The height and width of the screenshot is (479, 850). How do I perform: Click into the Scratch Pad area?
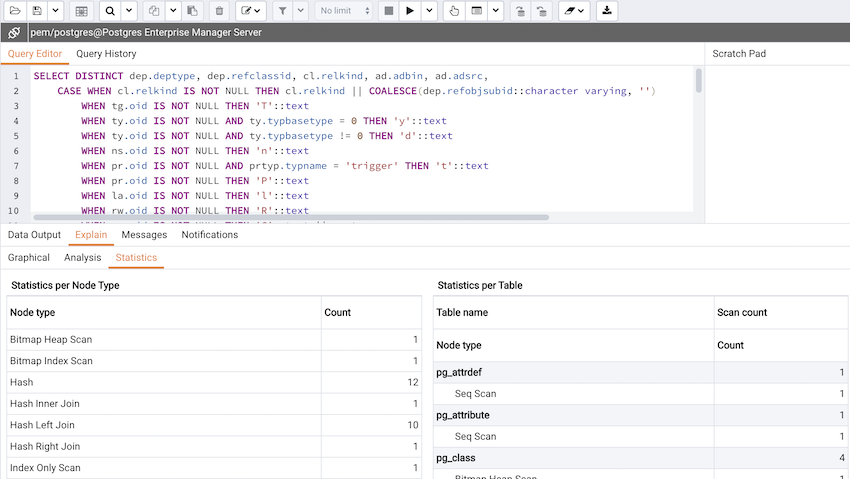(777, 144)
